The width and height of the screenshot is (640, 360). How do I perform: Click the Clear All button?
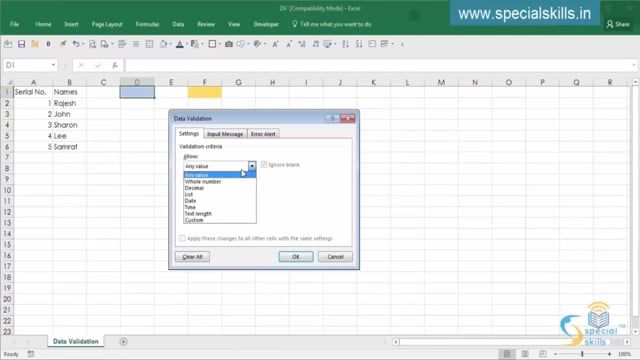pyautogui.click(x=192, y=257)
